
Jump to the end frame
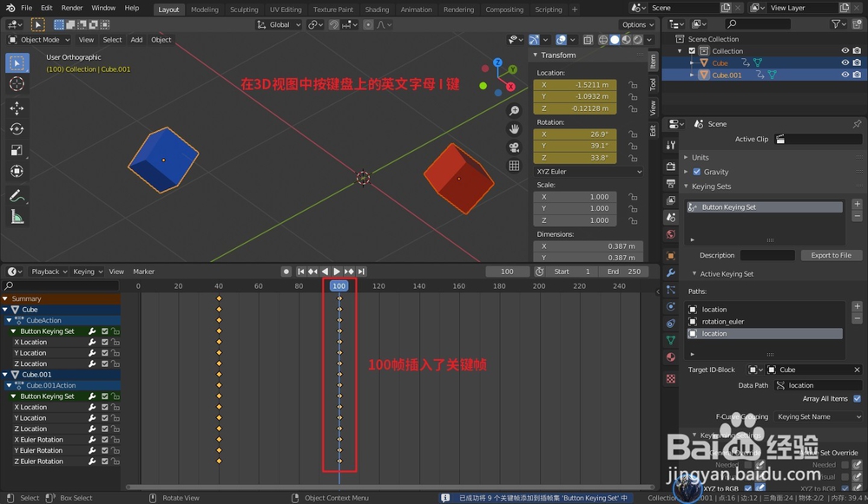(x=361, y=272)
